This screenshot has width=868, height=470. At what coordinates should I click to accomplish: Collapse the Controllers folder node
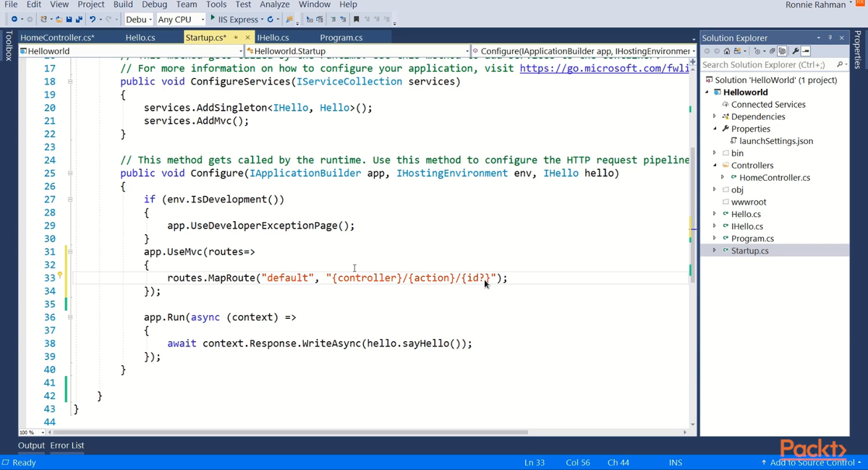715,165
